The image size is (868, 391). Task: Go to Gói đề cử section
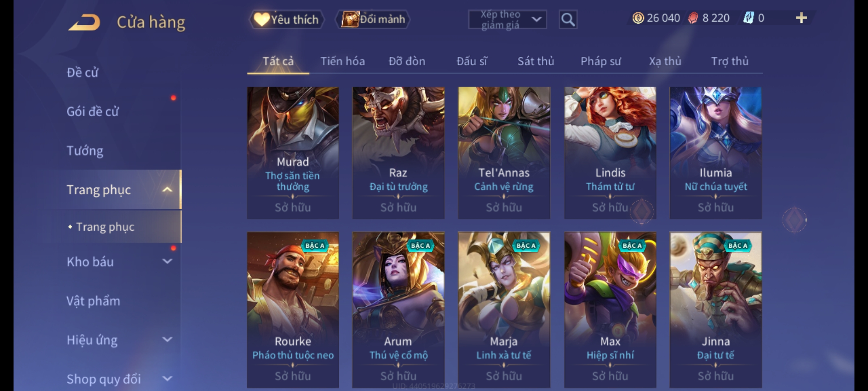pyautogui.click(x=93, y=112)
